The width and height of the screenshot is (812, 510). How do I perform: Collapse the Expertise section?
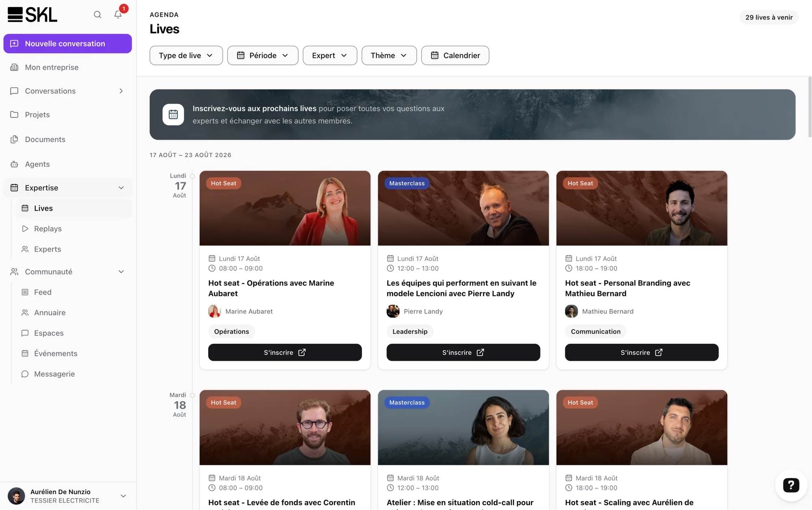[121, 188]
